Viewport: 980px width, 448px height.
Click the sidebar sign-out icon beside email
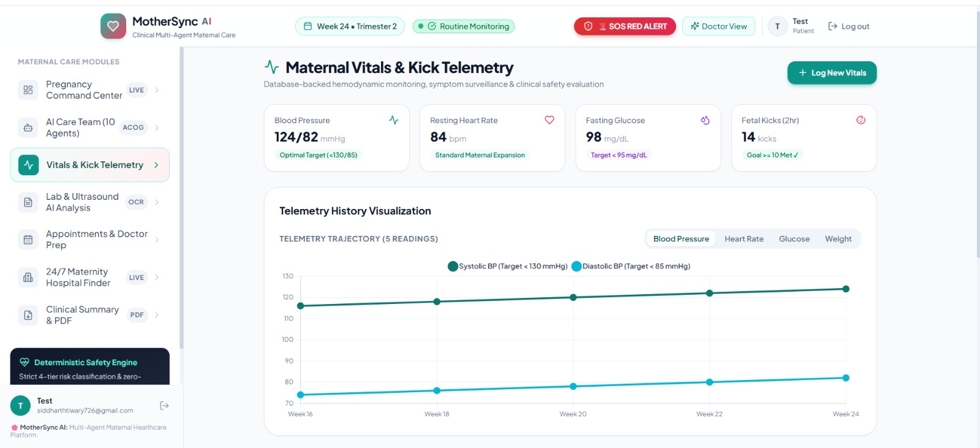164,406
